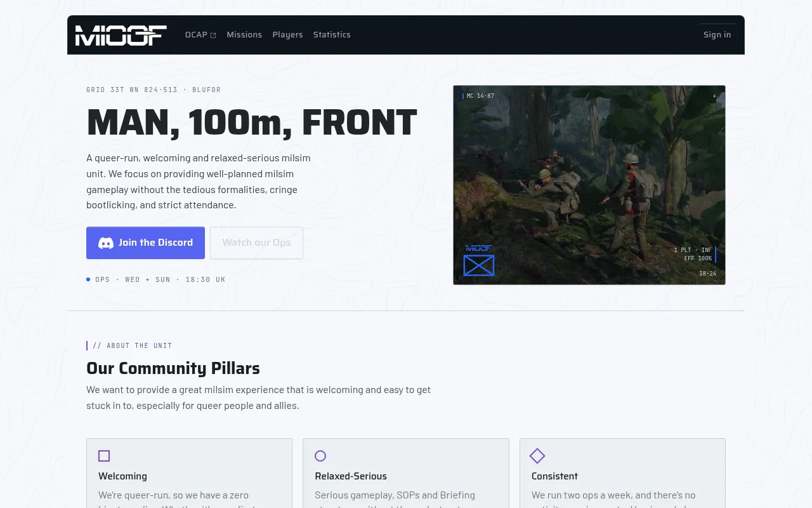Image resolution: width=812 pixels, height=508 pixels.
Task: Open the Missions page
Action: (x=244, y=35)
